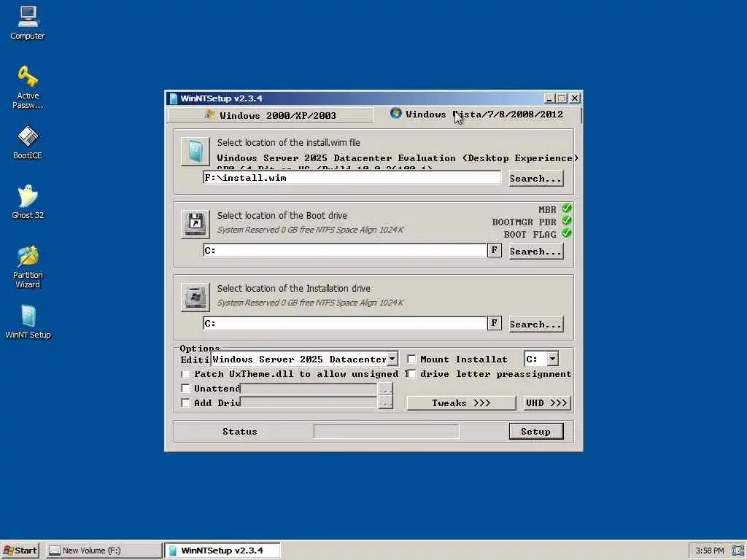Toggle Patch UxTheme.dll checkbox
The width and height of the screenshot is (747, 560).
pos(186,374)
